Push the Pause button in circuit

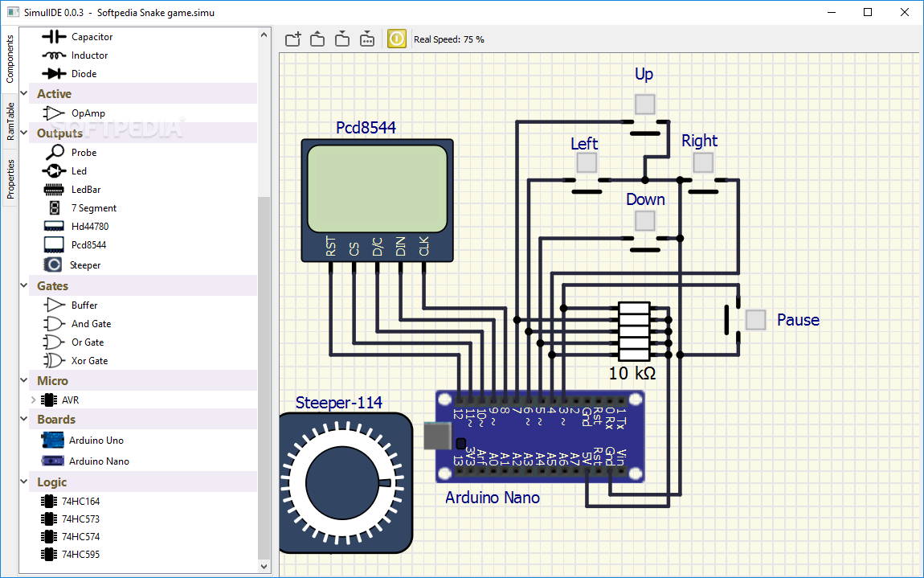coord(755,320)
